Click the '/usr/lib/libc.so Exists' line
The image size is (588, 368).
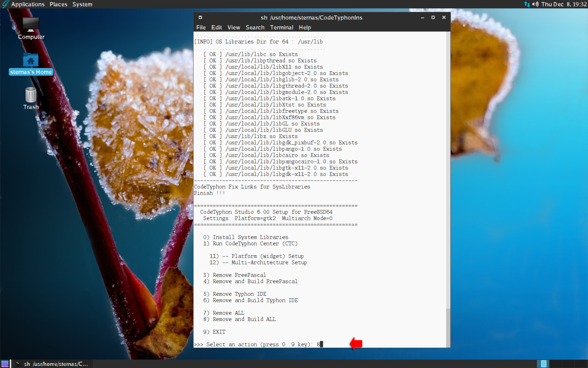click(251, 54)
